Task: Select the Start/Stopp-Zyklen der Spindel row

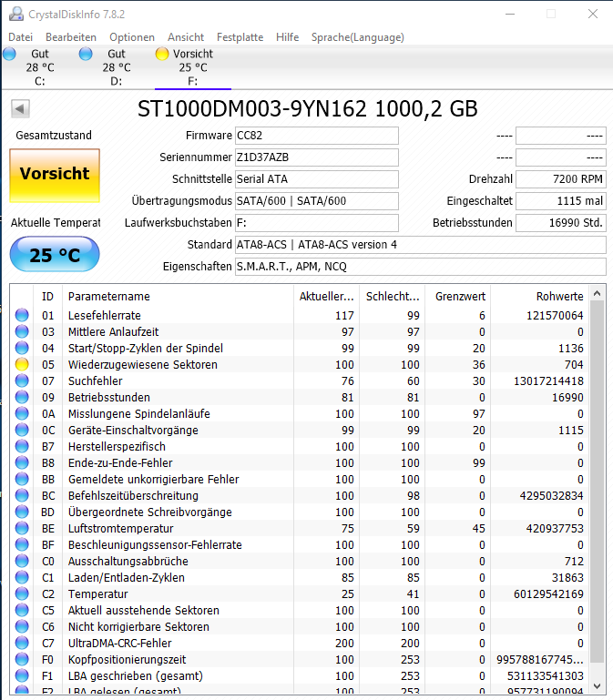Action: click(300, 349)
